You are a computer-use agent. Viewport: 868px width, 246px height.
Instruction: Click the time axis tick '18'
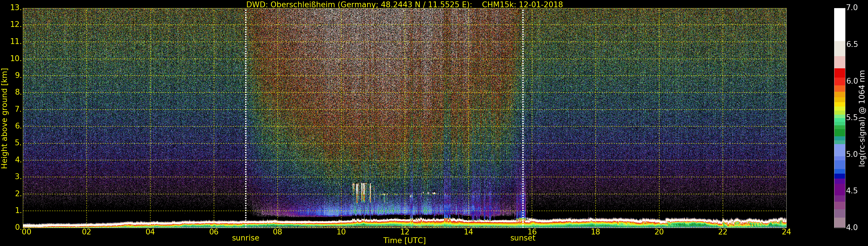596,232
